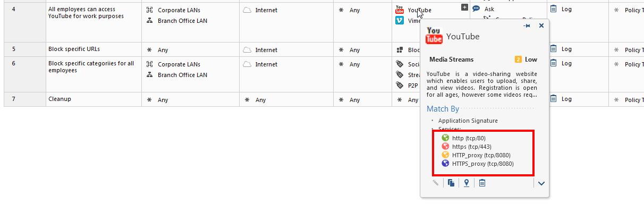Select the HTTPS_proxy (tcp/8080) service
Screen dimensions: 644x212
click(478, 164)
